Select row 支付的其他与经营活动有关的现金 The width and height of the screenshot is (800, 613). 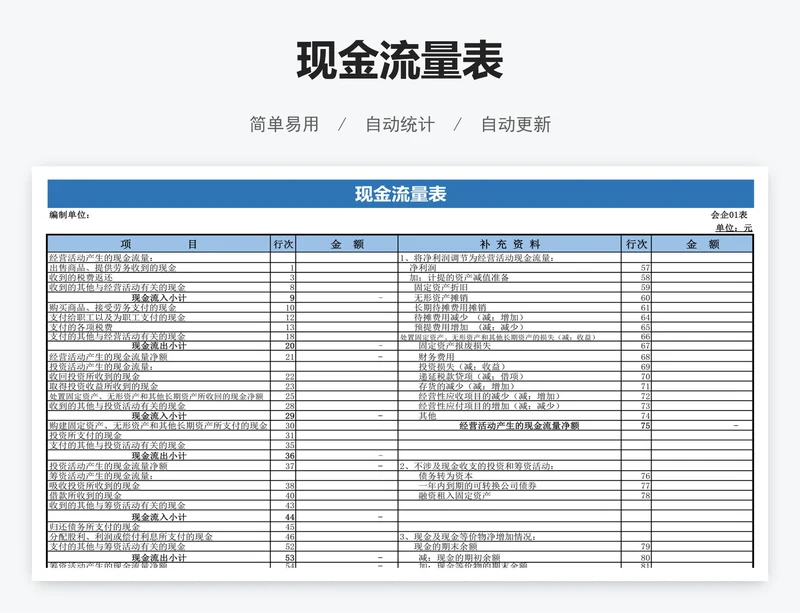(x=117, y=336)
